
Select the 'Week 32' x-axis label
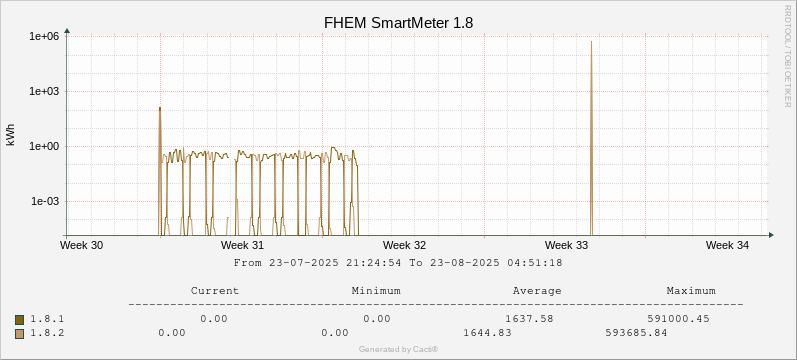pos(404,245)
